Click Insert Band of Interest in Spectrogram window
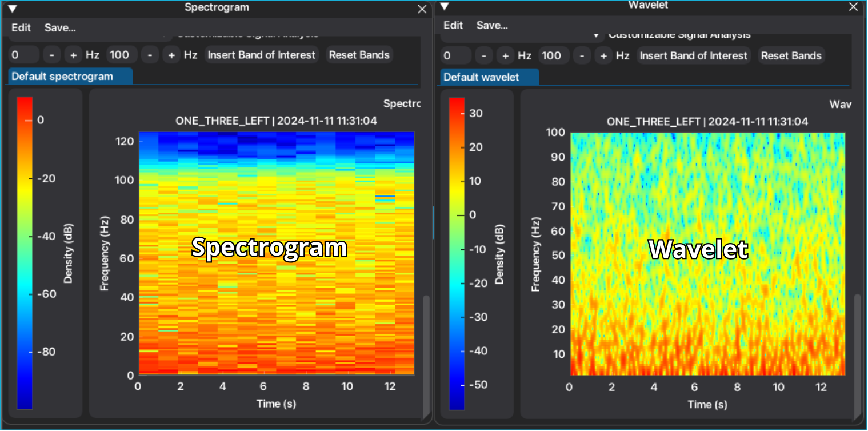Image resolution: width=868 pixels, height=431 pixels. coord(261,55)
